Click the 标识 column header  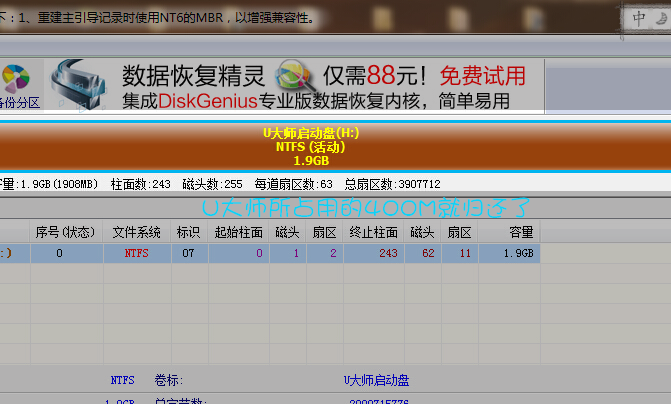click(188, 232)
